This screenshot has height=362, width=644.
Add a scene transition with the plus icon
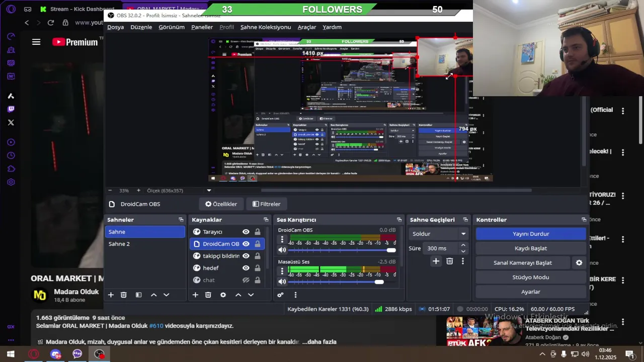click(436, 261)
